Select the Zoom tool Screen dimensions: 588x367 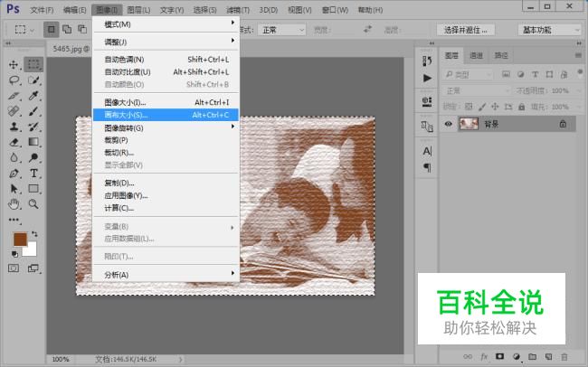pos(33,204)
